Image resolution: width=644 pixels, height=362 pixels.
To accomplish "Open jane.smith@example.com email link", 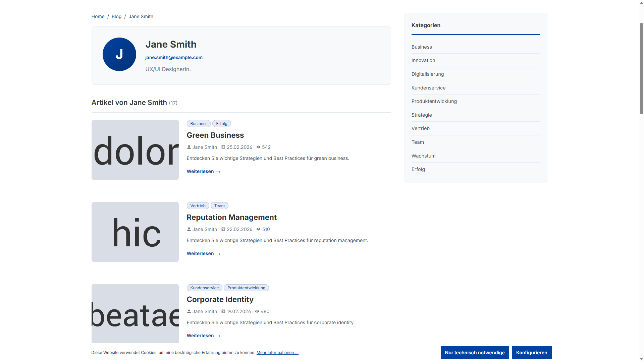I will (x=174, y=57).
